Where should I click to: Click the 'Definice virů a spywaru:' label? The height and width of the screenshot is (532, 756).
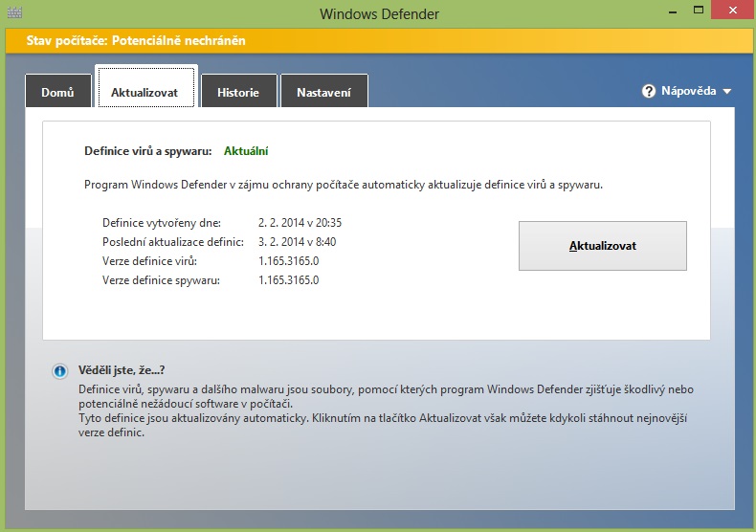tap(148, 151)
